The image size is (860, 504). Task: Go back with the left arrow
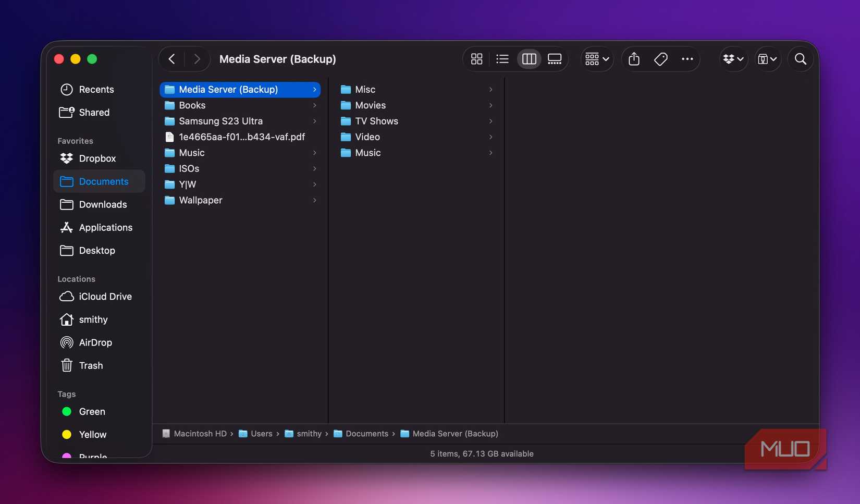tap(172, 59)
